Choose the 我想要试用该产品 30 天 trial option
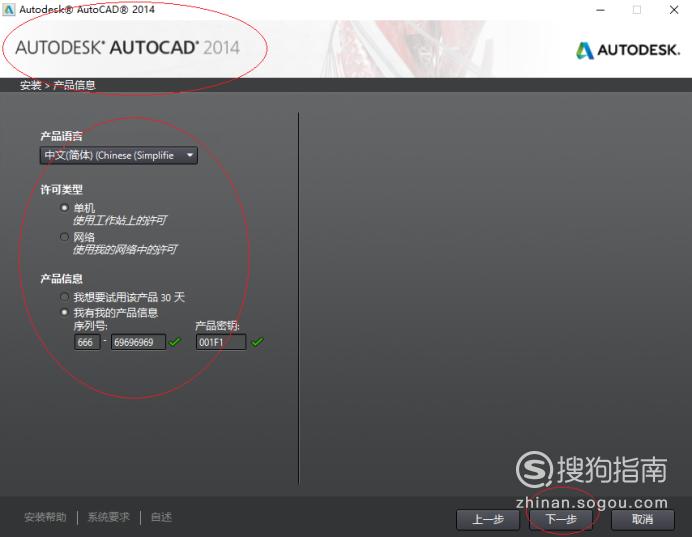The width and height of the screenshot is (692, 537). (x=65, y=297)
